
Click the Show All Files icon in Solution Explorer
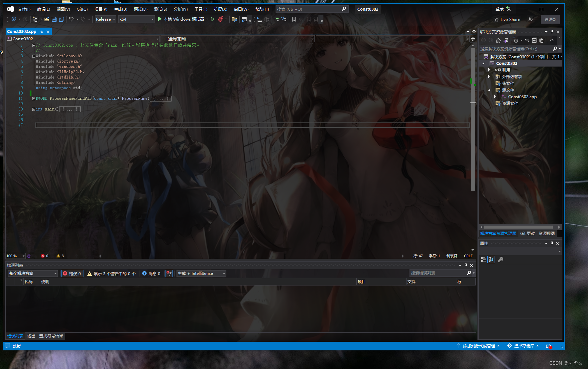point(542,40)
